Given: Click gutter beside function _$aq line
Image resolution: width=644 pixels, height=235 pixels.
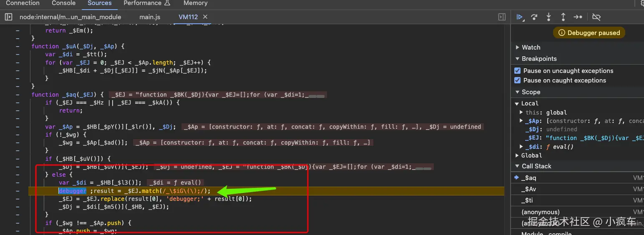Looking at the screenshot, I should (18, 95).
